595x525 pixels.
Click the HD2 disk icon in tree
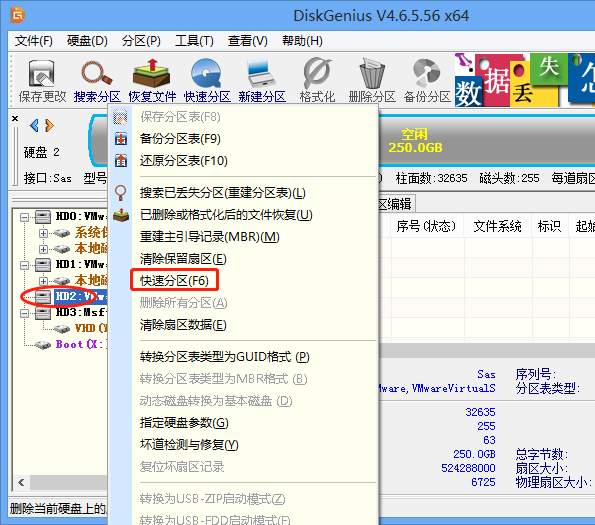[43, 297]
